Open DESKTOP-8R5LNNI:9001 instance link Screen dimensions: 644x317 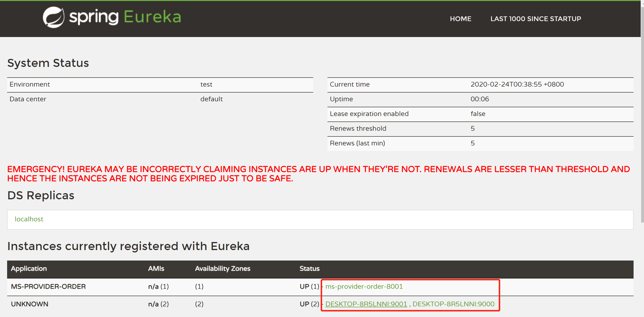click(x=366, y=304)
